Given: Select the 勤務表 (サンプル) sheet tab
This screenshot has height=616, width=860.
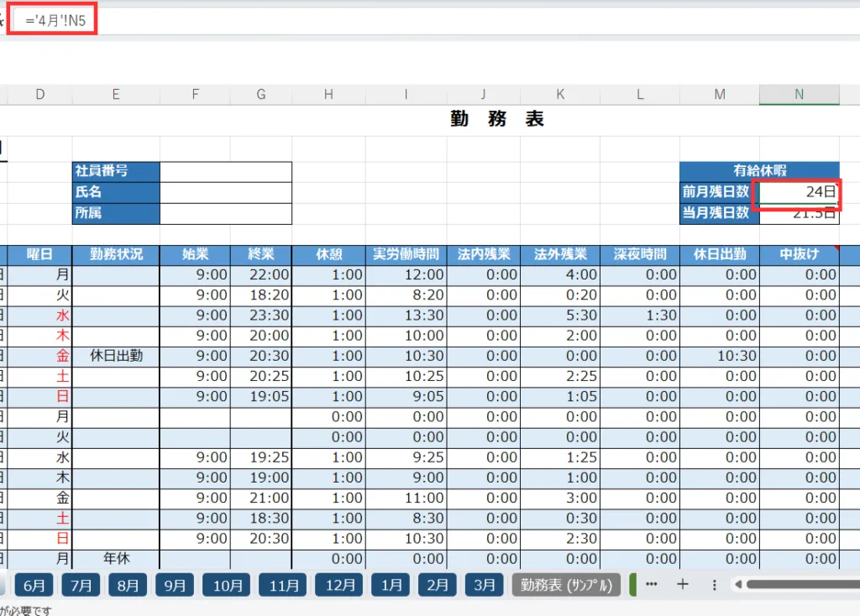Looking at the screenshot, I should tap(566, 585).
